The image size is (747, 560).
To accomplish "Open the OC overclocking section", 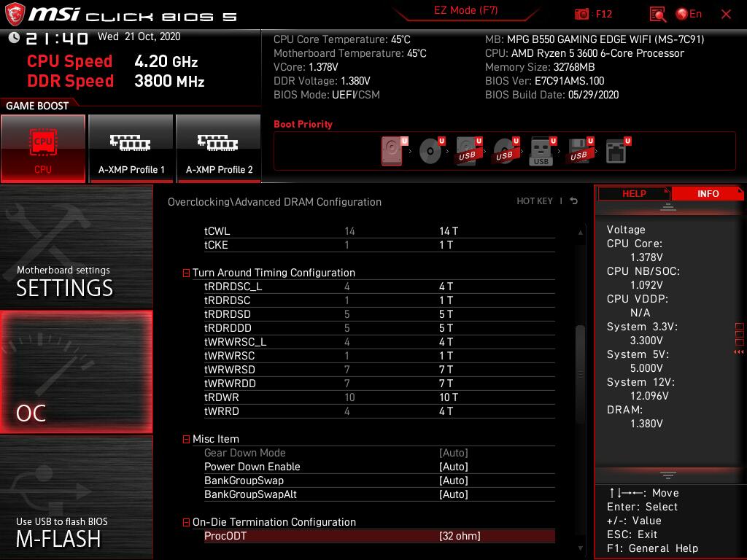I will [x=76, y=372].
